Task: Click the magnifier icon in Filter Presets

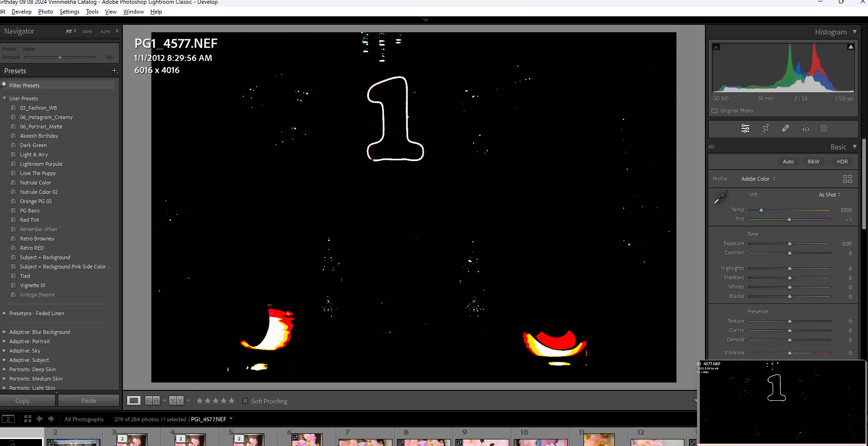Action: tap(4, 85)
